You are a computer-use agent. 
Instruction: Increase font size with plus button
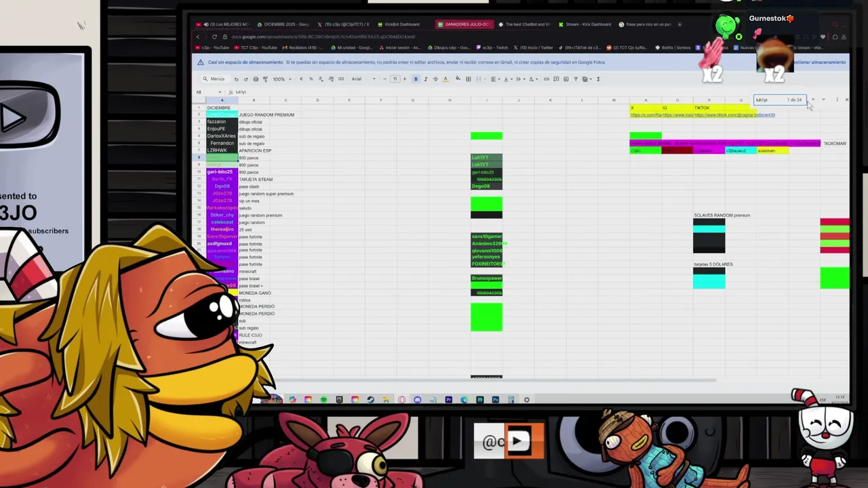[x=405, y=79]
